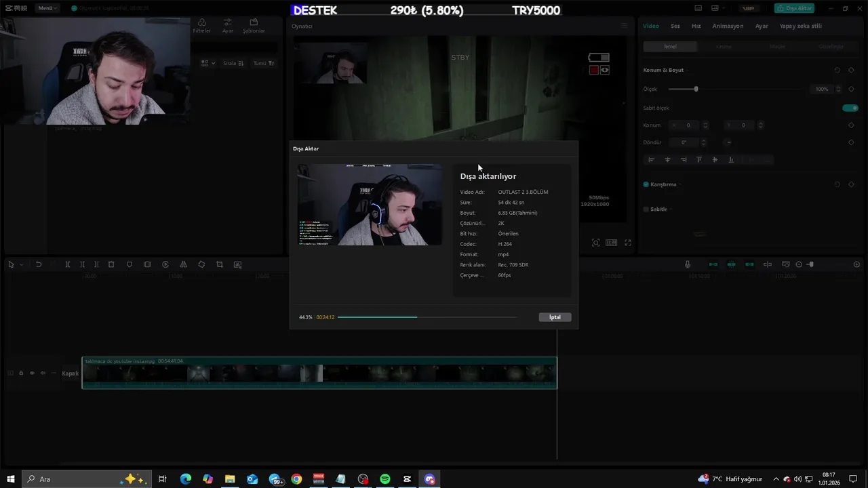Click the İptal button to cancel export

coord(555,317)
